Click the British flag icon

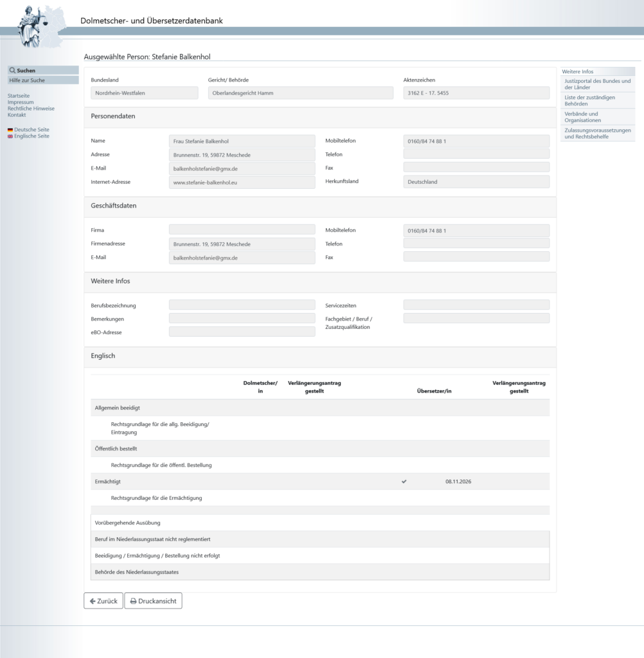[10, 136]
